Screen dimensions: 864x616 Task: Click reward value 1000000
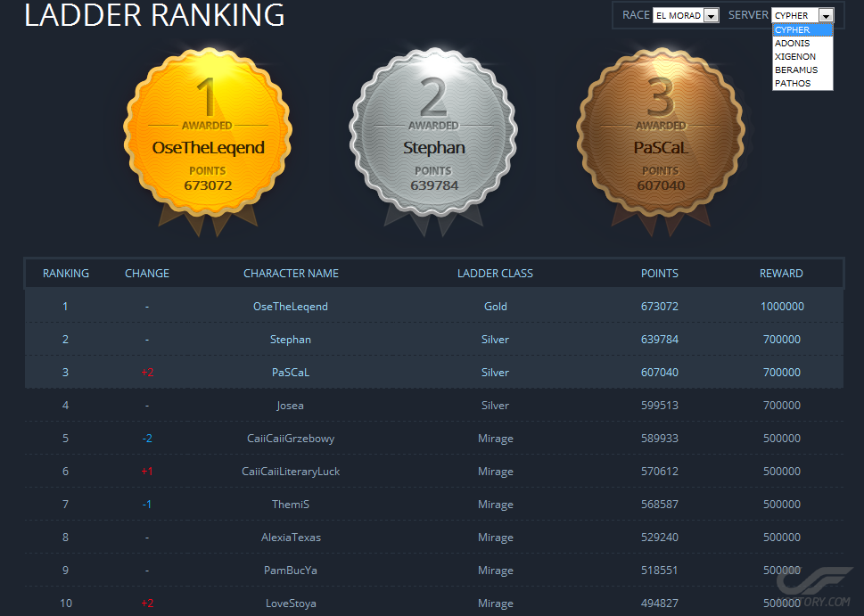(782, 307)
